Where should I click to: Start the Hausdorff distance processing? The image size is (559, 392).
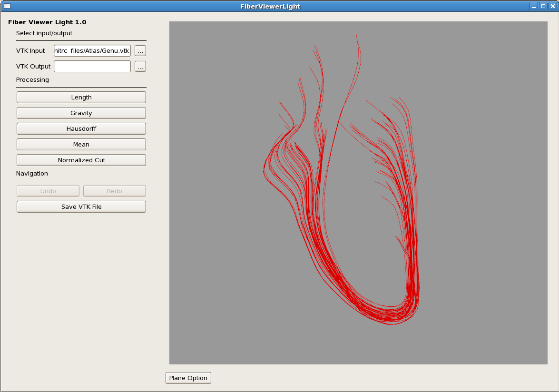coord(81,128)
